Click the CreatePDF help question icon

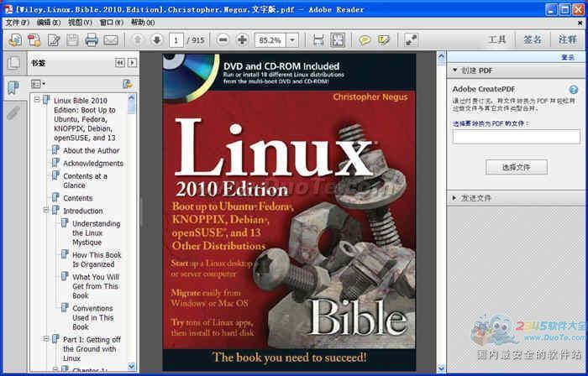click(x=574, y=90)
